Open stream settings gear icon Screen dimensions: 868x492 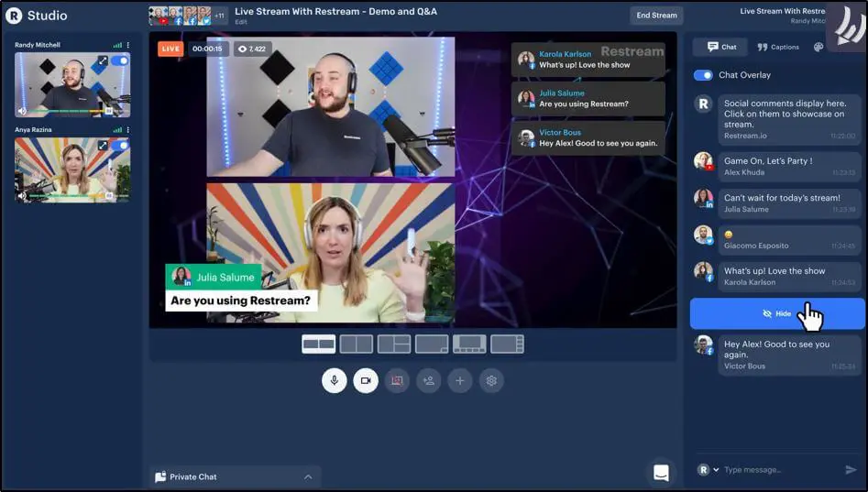pos(491,381)
